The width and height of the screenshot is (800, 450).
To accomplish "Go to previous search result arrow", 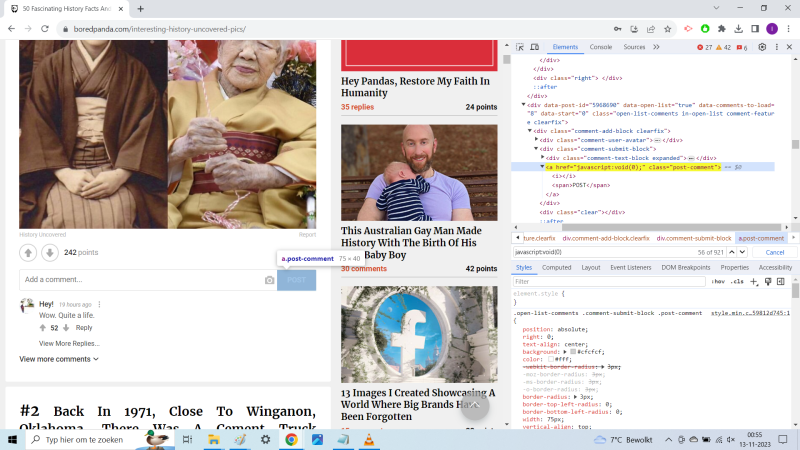I will tap(732, 252).
